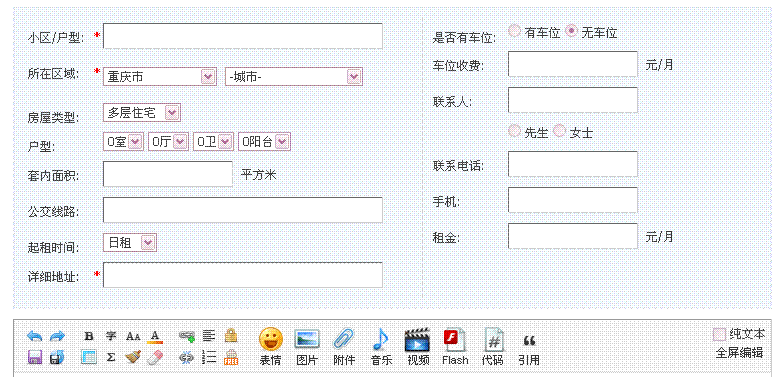
Task: Focus the 公交线路 input field
Action: pyautogui.click(x=243, y=210)
